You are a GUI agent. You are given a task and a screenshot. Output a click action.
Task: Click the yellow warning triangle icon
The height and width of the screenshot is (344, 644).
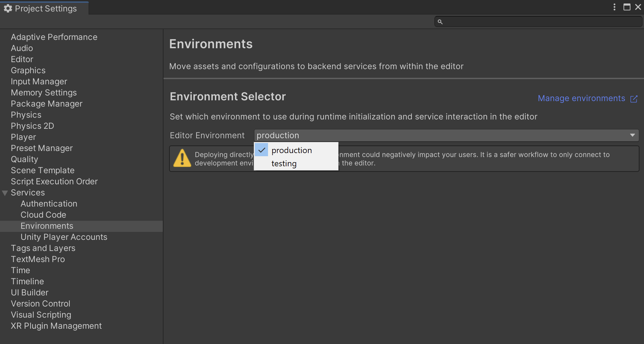182,158
